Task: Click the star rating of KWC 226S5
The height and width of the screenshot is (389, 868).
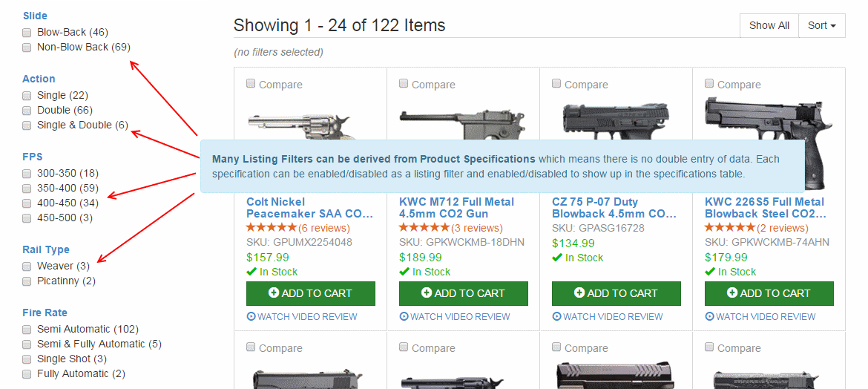Action: (x=730, y=228)
